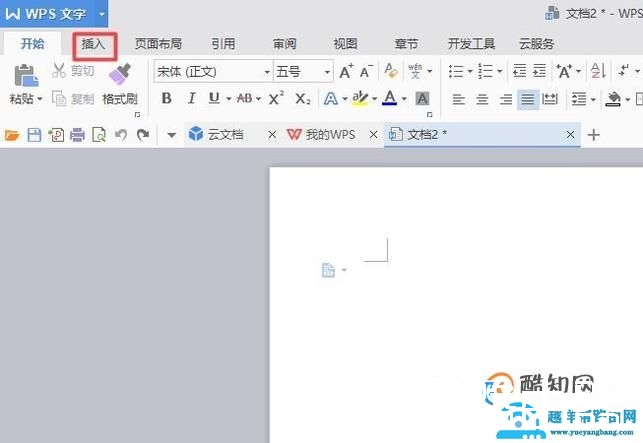
Task: Toggle superscript X² formatting
Action: pyautogui.click(x=276, y=98)
